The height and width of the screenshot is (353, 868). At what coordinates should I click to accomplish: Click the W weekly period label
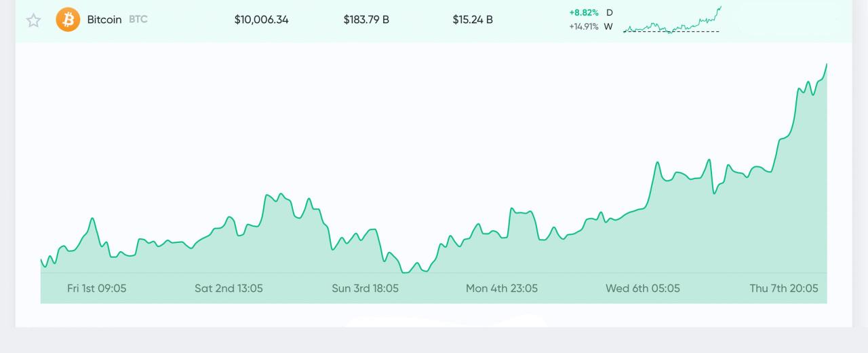[x=608, y=27]
